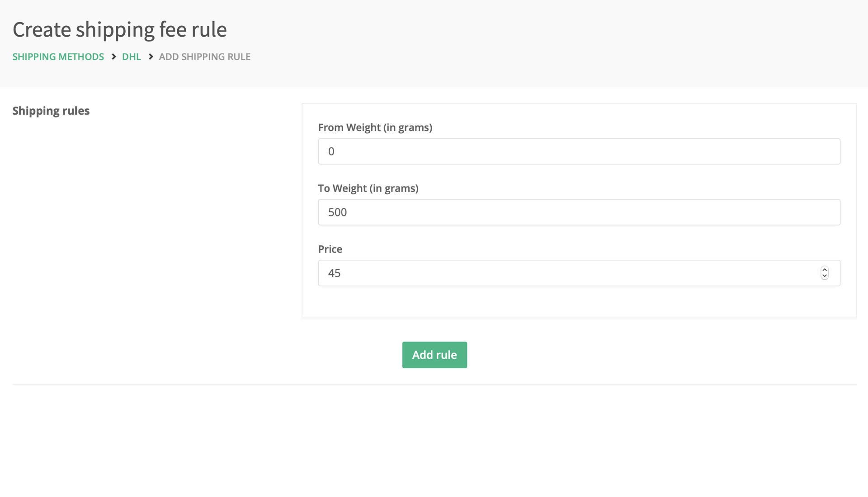The image size is (868, 497).
Task: Open the Shipping Methods breadcrumb link
Action: point(58,57)
